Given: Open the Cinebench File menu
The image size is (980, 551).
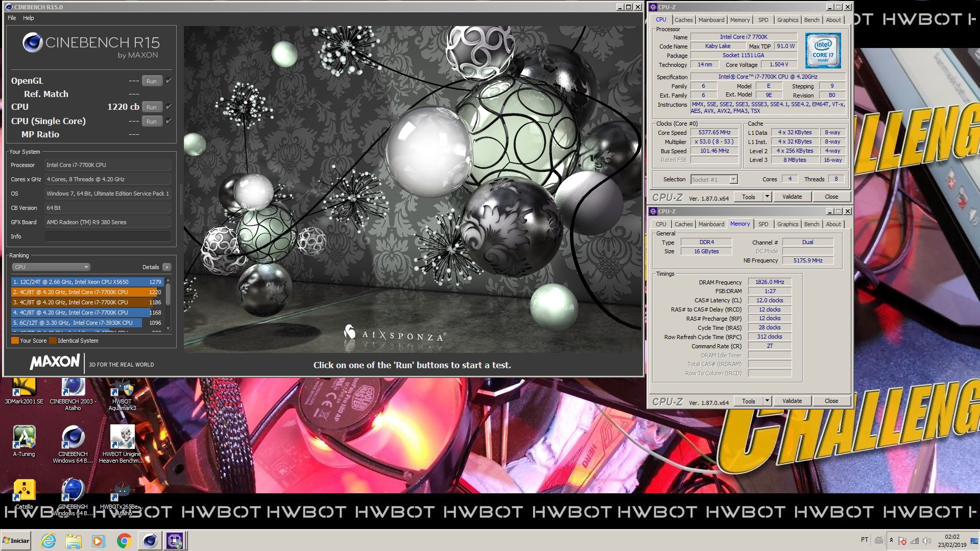Looking at the screenshot, I should (12, 18).
